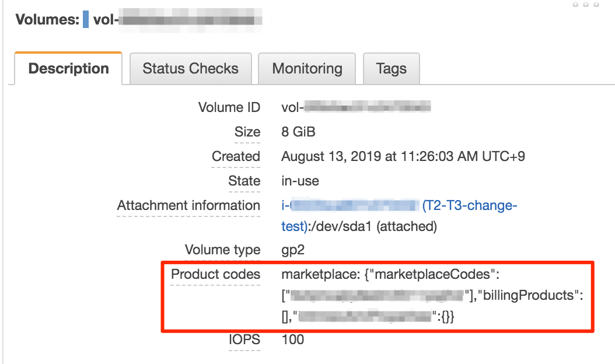Click the Size field label

pos(247,132)
